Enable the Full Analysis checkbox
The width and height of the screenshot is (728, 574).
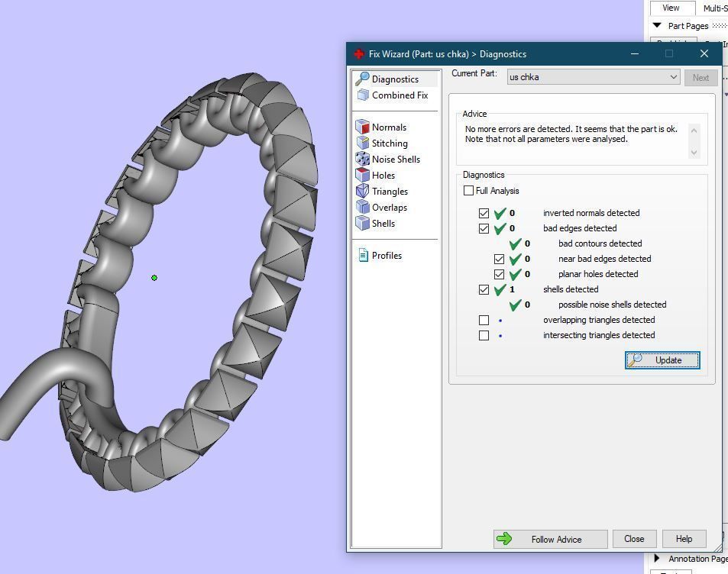click(x=468, y=191)
